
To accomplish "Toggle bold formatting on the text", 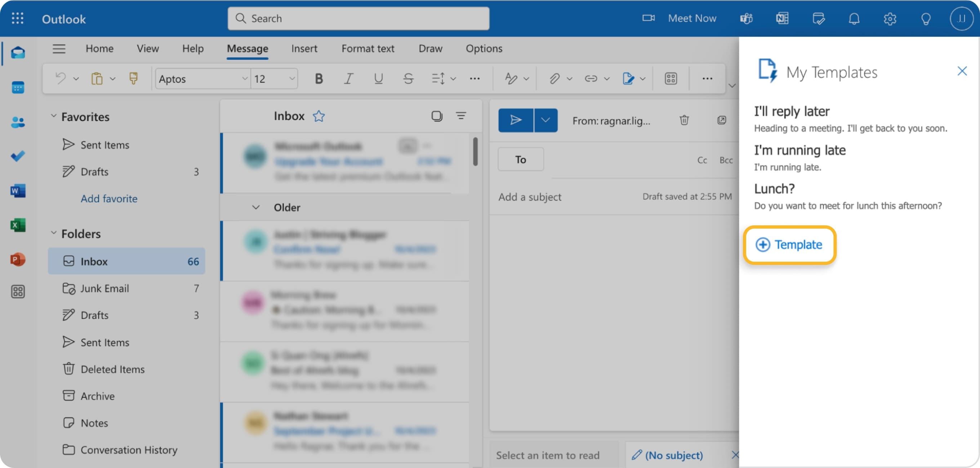I will click(x=319, y=79).
